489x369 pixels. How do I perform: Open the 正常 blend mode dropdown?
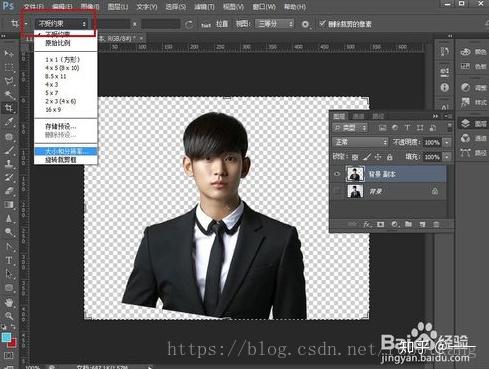[x=360, y=142]
